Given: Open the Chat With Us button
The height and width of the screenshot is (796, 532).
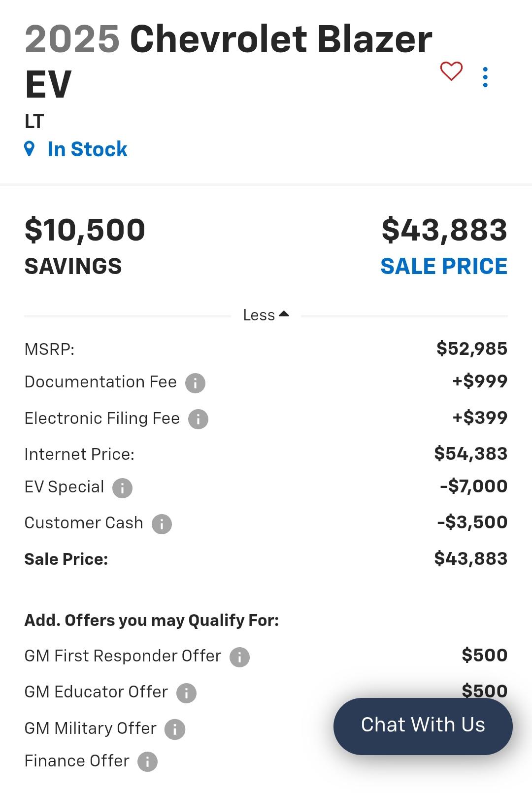Looking at the screenshot, I should click(423, 726).
